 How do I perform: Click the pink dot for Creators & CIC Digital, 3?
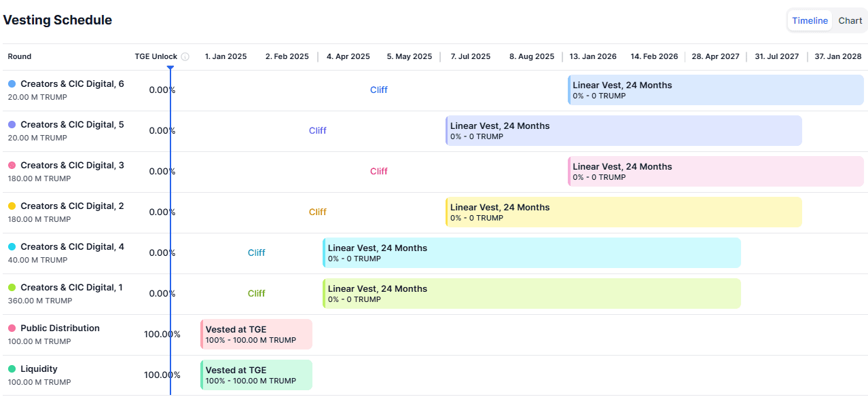(x=12, y=165)
